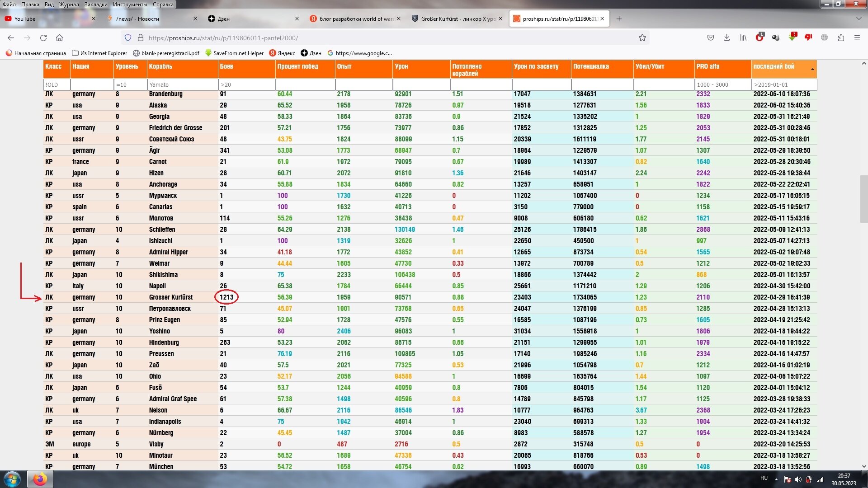Click the Боев filter input box

click(x=247, y=84)
